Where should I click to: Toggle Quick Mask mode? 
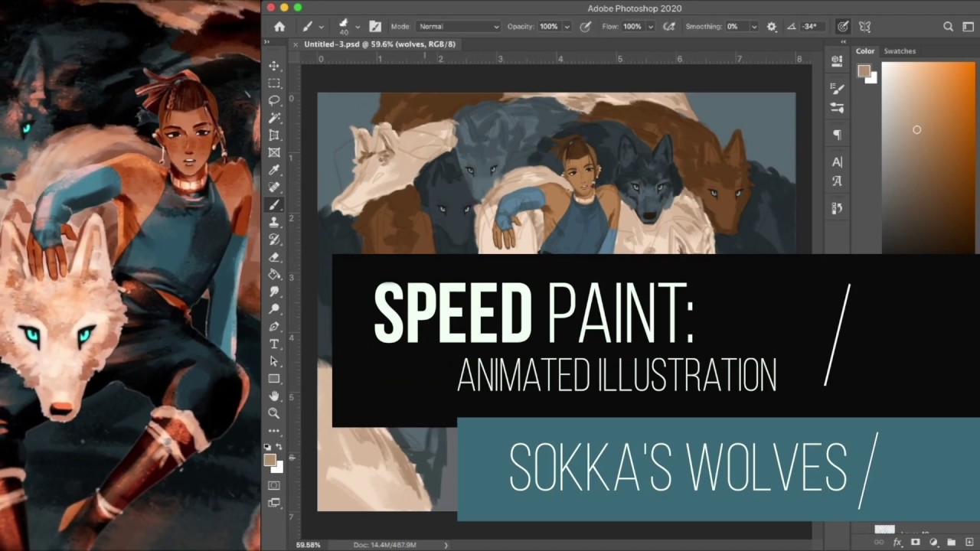[274, 485]
